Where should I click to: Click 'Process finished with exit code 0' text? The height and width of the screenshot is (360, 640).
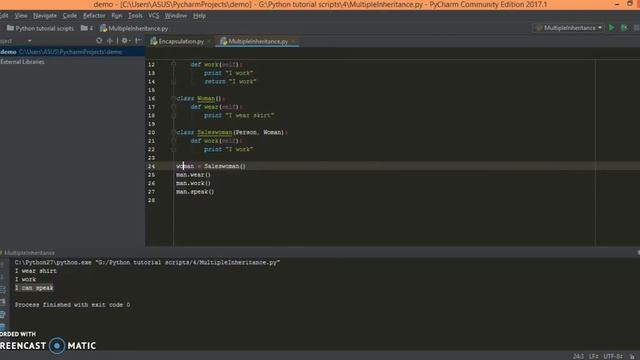click(x=72, y=305)
